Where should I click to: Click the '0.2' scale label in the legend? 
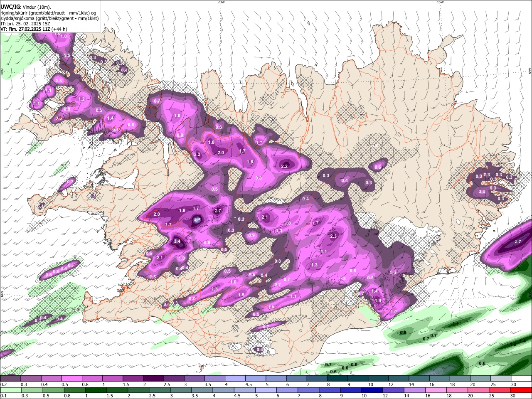tap(3, 384)
